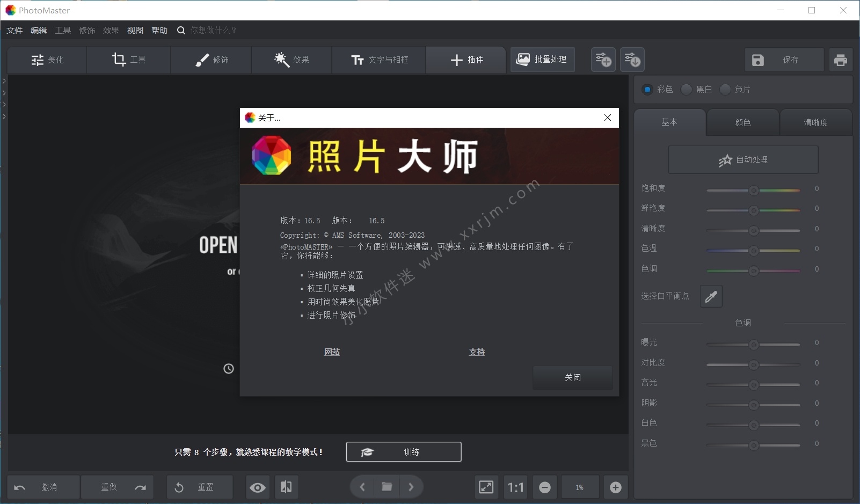Screen dimensions: 860x504
Task: Click the printer icon
Action: coord(841,60)
